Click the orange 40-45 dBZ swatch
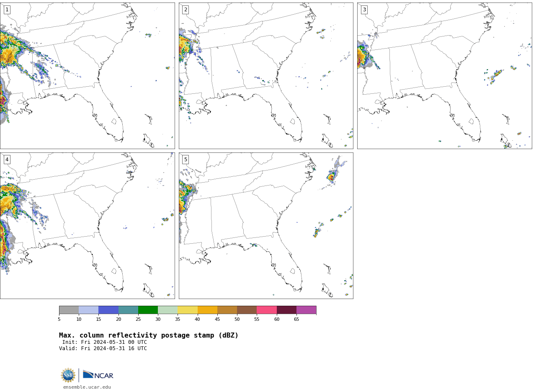 (207, 310)
